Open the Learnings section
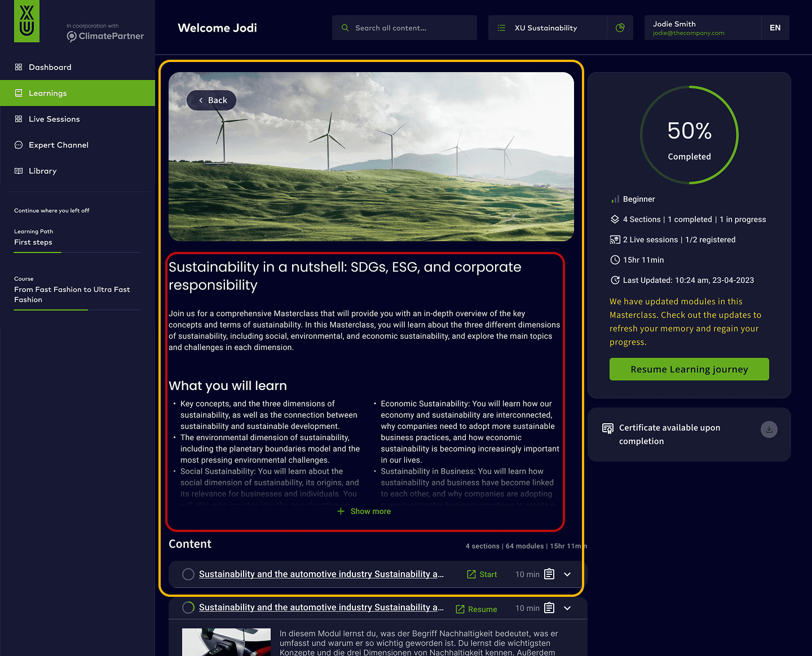Image resolution: width=812 pixels, height=656 pixels. 77,93
